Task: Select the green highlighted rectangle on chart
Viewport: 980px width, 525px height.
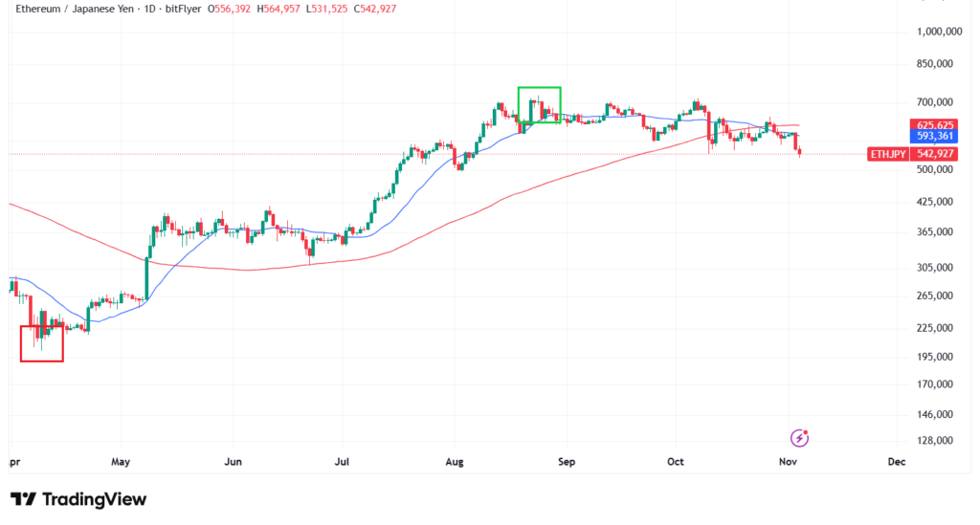Action: pyautogui.click(x=539, y=104)
